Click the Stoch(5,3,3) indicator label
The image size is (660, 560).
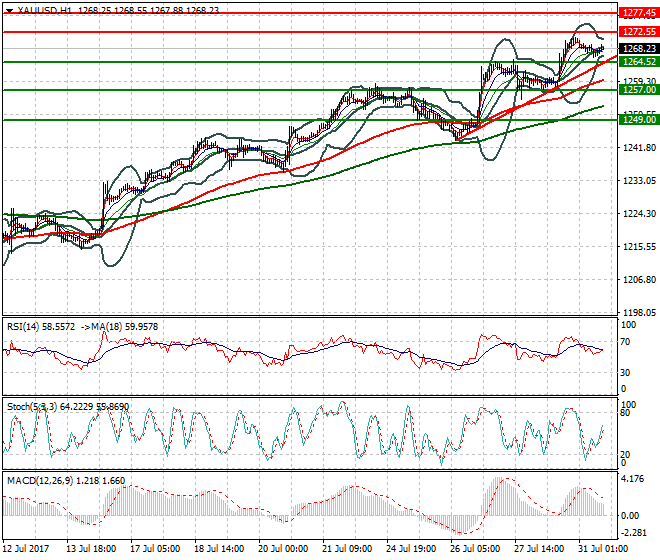pos(32,407)
